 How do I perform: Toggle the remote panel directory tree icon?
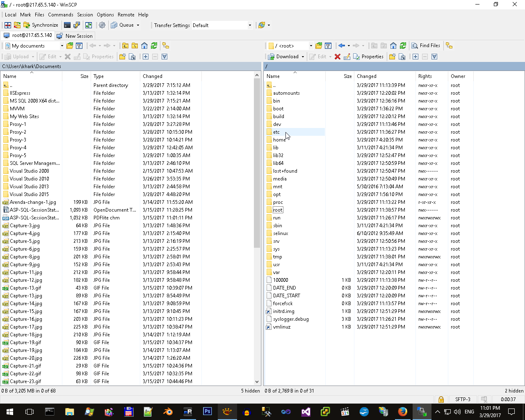449,46
